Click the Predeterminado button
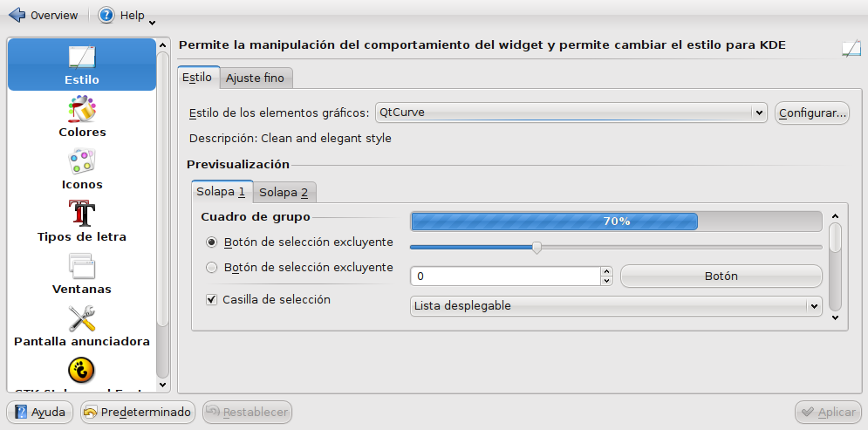This screenshot has height=430, width=868. point(138,413)
